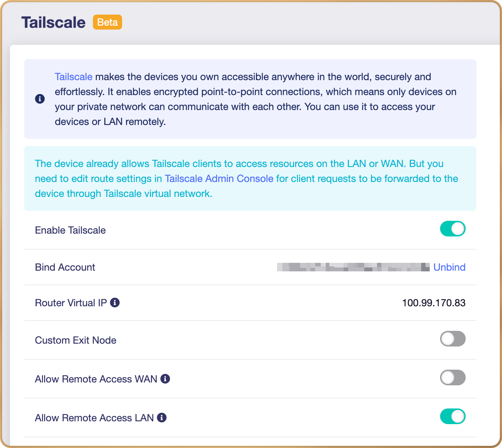The width and height of the screenshot is (502, 448).
Task: Open the Tailscale Admin Console link
Action: coord(219,179)
